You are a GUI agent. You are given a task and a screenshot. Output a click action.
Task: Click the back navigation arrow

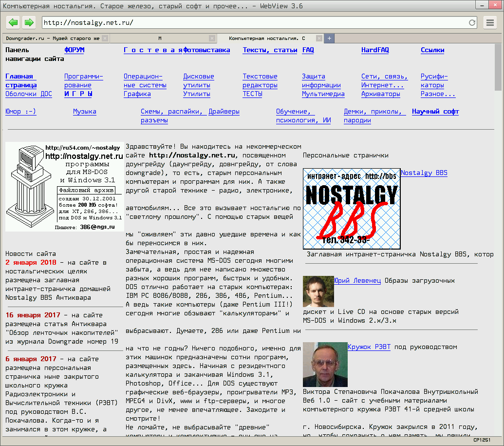pyautogui.click(x=13, y=22)
